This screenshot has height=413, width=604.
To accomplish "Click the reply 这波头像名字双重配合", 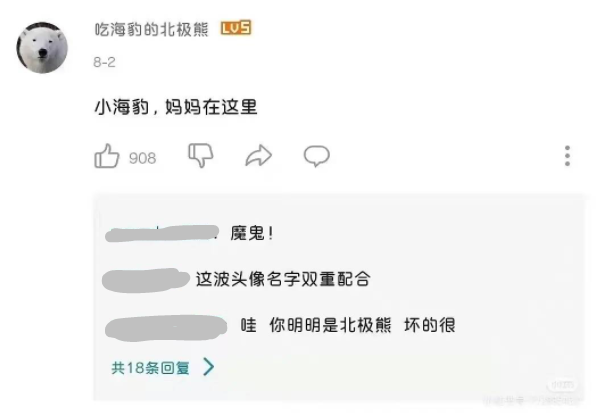I will 283,279.
